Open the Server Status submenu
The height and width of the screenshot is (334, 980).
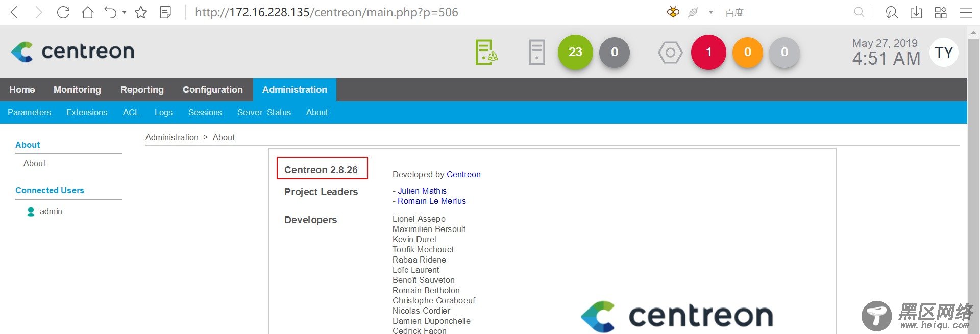click(x=264, y=112)
